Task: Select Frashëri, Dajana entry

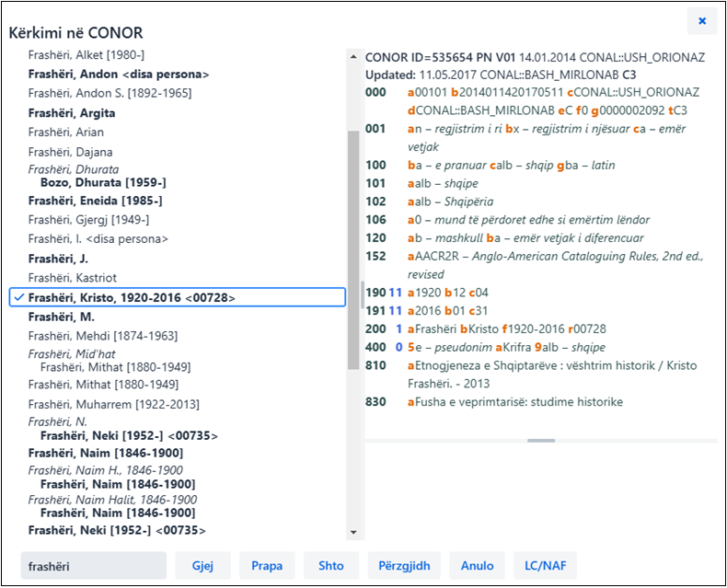Action: pos(71,152)
